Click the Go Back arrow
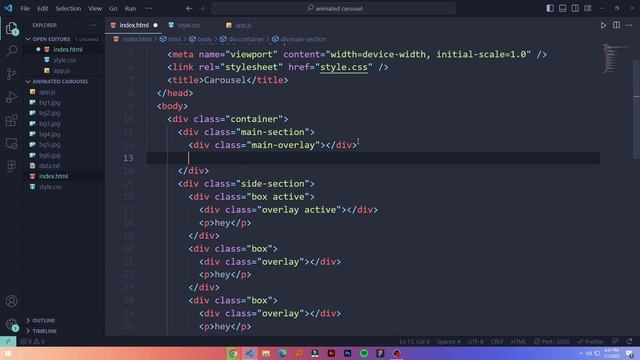 [x=189, y=8]
